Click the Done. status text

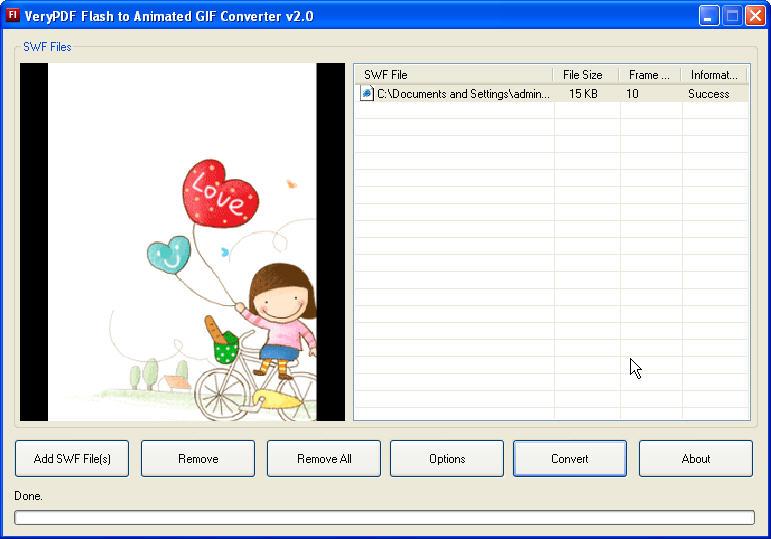pos(28,496)
